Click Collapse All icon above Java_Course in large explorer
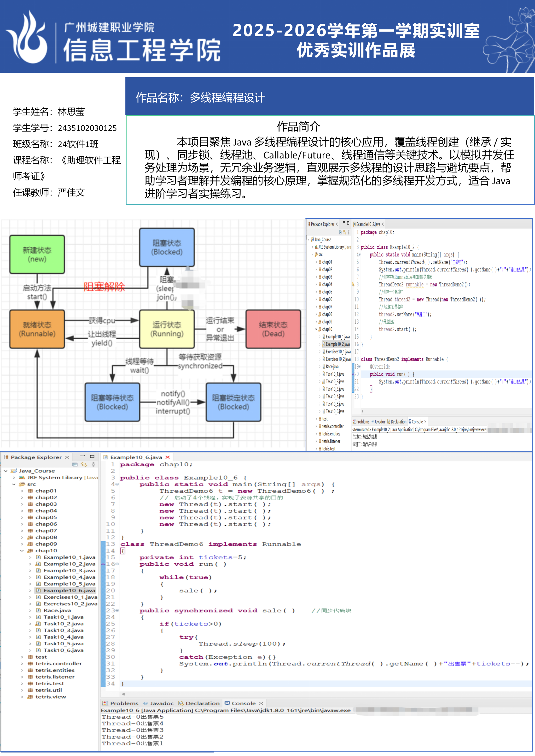Viewport: 535px width, 756px height. point(75,465)
